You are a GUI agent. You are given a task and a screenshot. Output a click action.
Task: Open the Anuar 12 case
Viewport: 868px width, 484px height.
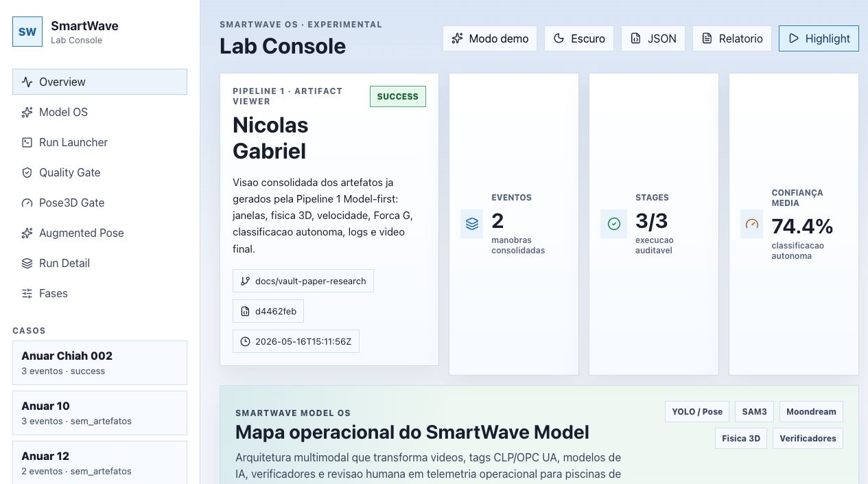[99, 463]
